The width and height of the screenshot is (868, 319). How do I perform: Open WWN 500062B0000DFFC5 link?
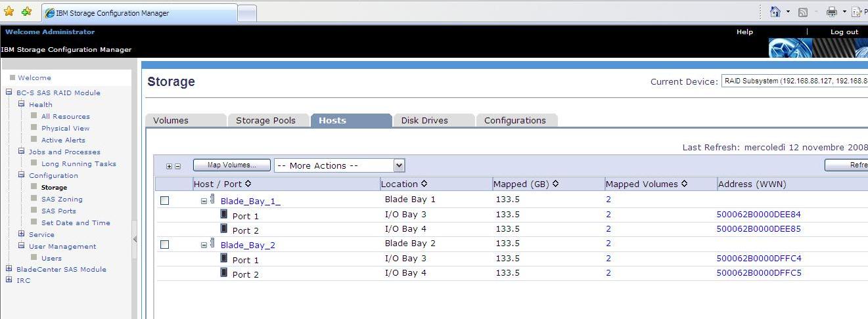click(759, 272)
